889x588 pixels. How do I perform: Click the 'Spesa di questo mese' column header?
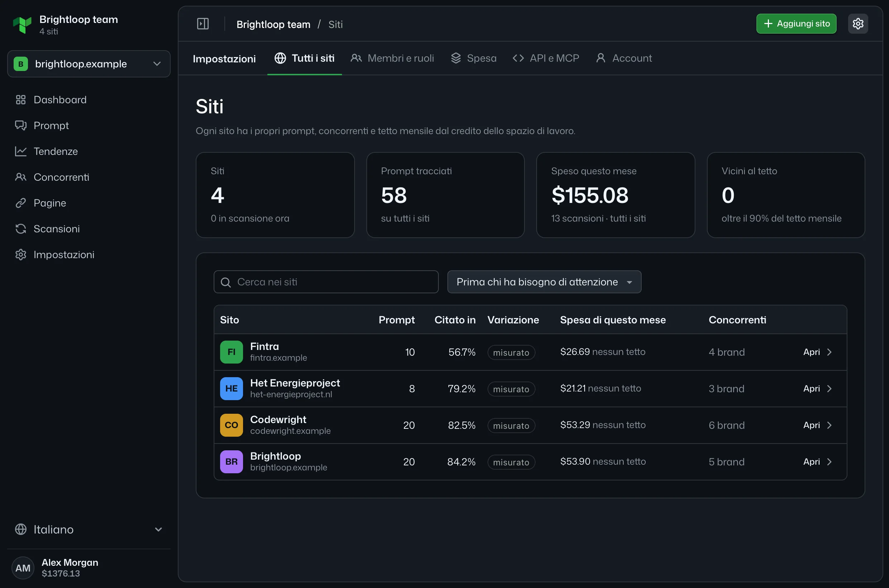tap(613, 320)
